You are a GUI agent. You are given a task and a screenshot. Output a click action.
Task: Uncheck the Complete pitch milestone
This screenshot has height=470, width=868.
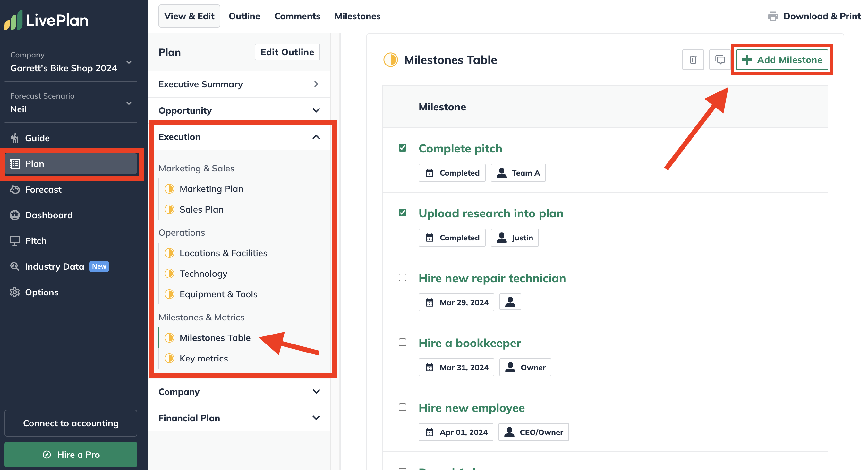(402, 148)
